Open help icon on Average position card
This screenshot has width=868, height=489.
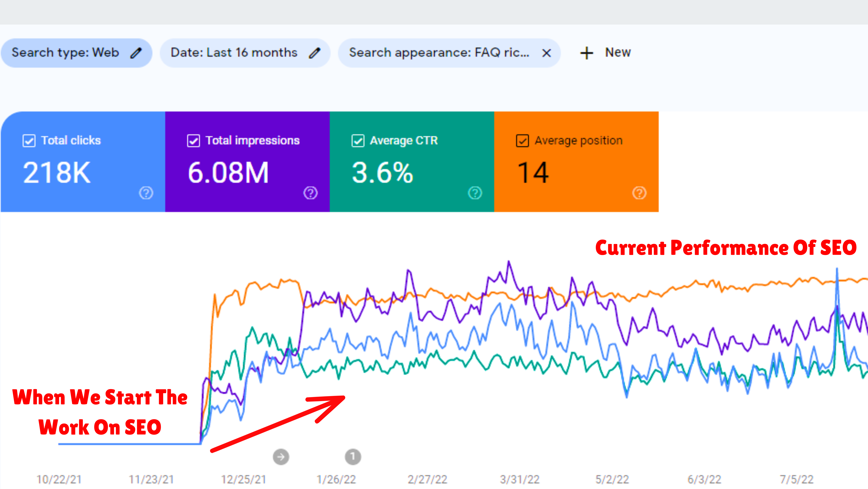pyautogui.click(x=639, y=193)
